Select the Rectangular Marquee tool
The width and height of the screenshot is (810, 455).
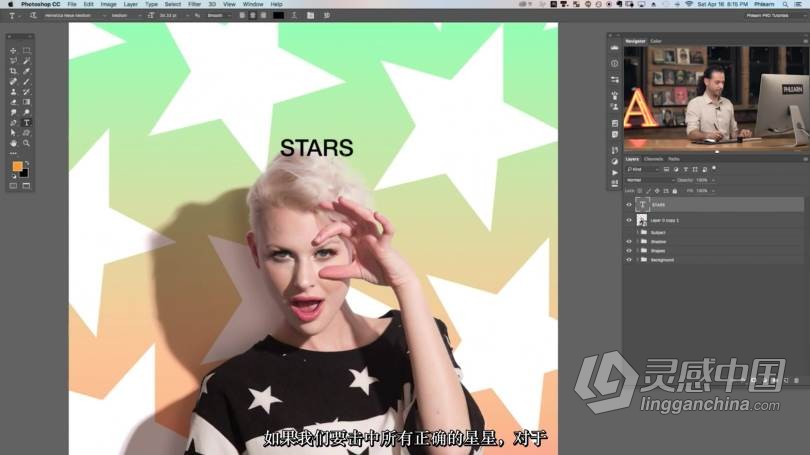coord(26,51)
